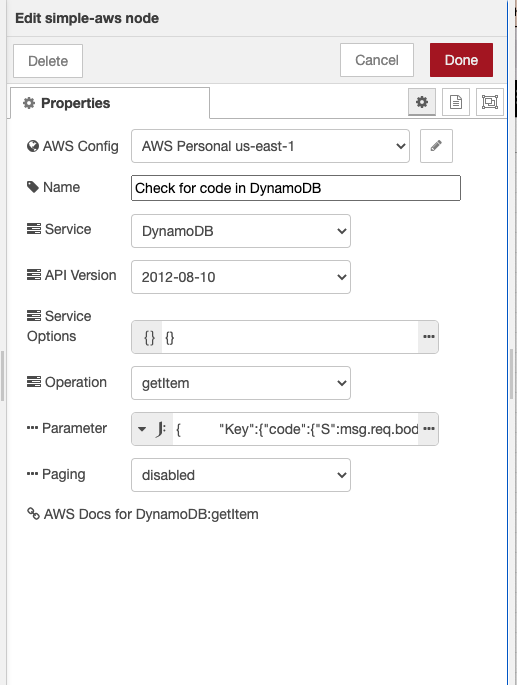Expand Parameter expression editor via ellipsis

pyautogui.click(x=429, y=429)
